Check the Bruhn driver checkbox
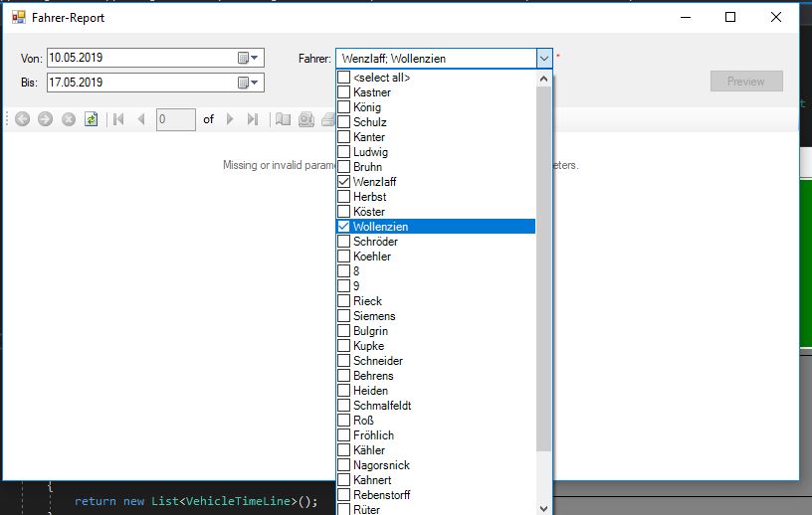This screenshot has width=812, height=515. coord(344,167)
